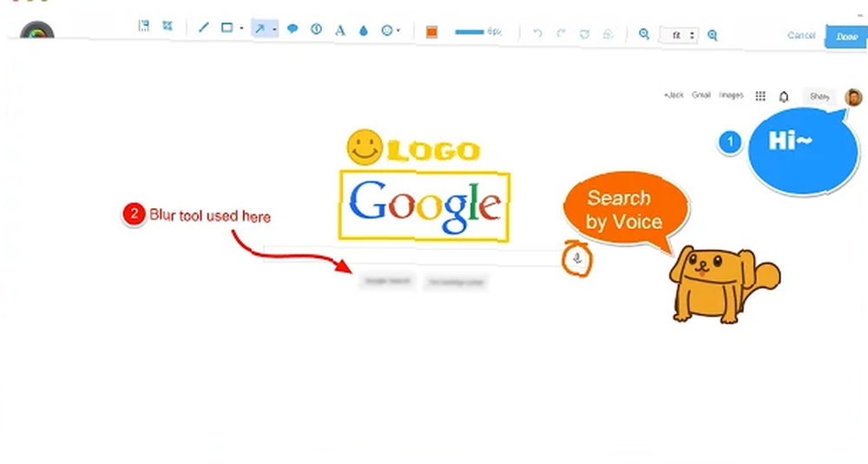Zoom in on the canvas
The width and height of the screenshot is (868, 464).
(713, 36)
